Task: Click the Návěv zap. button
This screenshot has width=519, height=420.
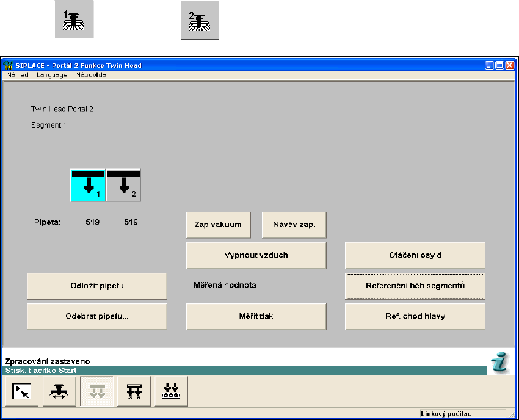Action: tap(294, 225)
